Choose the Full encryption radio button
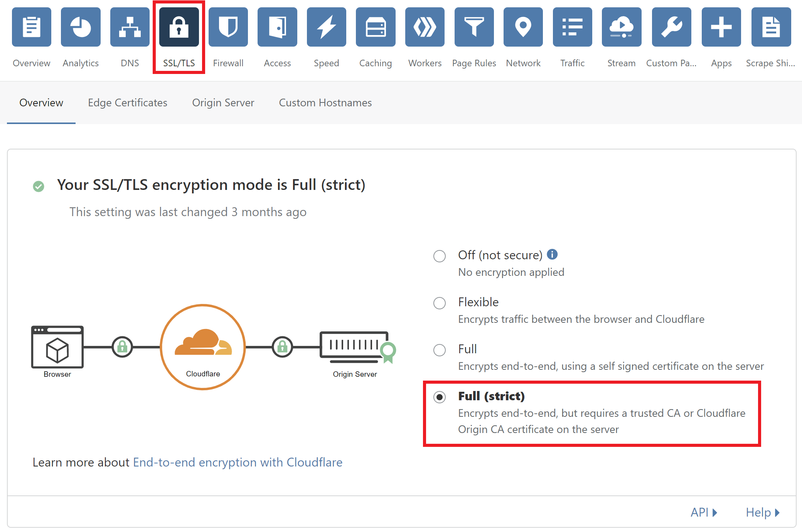802x532 pixels. pos(440,350)
